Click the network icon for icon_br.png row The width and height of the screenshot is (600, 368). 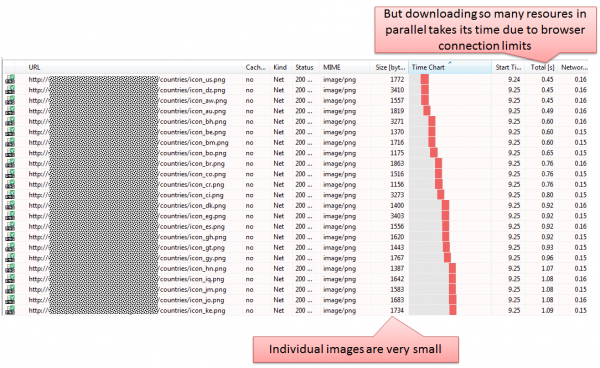click(10, 163)
